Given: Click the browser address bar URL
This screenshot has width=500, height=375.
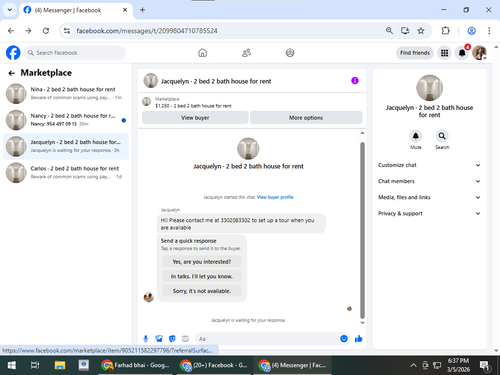Looking at the screenshot, I should click(x=147, y=31).
